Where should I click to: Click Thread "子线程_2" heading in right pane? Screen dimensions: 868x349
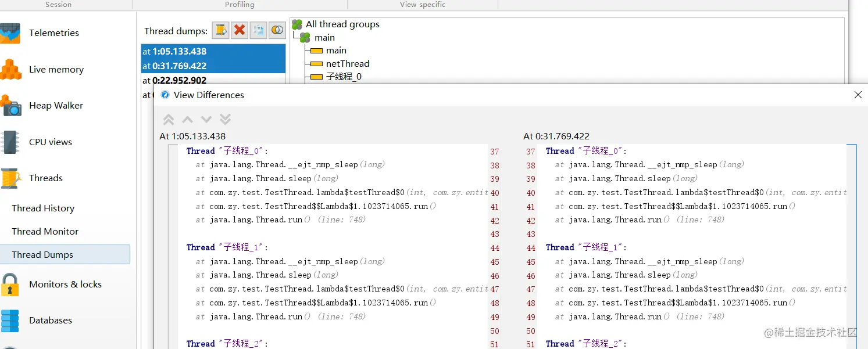pos(586,344)
